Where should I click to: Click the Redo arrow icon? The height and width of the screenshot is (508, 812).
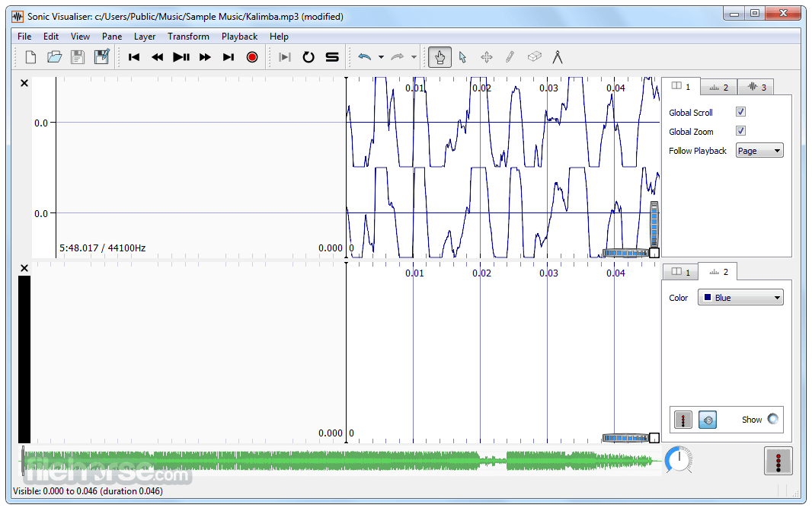(x=397, y=57)
